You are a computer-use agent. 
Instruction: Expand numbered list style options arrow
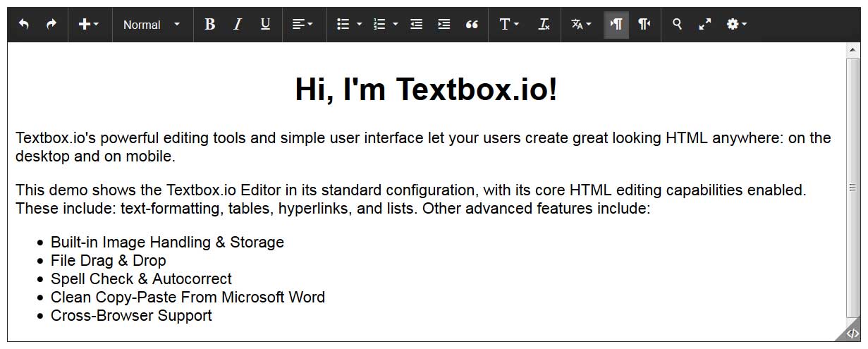click(396, 24)
